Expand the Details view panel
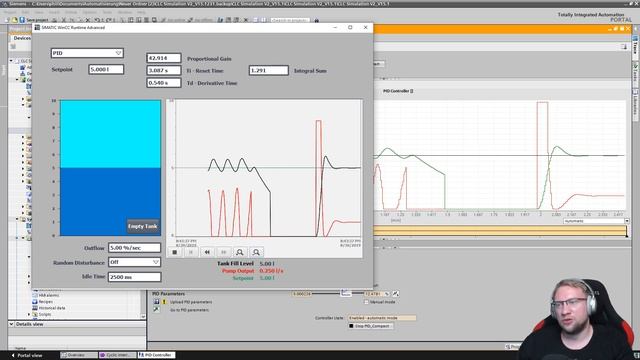This screenshot has width=640, height=360. click(x=11, y=324)
